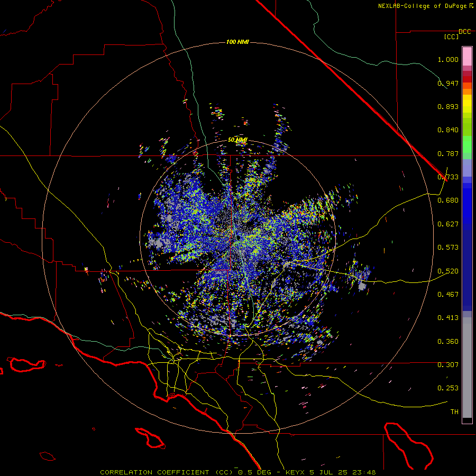Click the [CC] units label
Viewport: 476px width, 476px height.
pyautogui.click(x=452, y=36)
